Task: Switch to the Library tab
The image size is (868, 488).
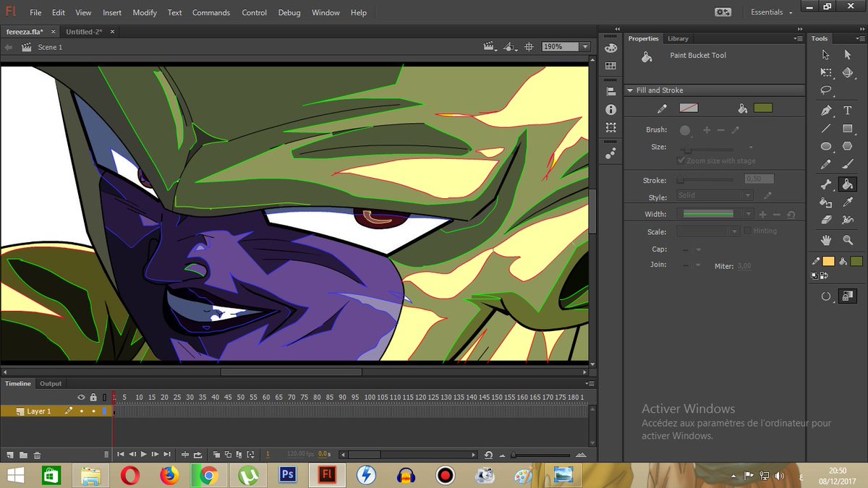Action: click(678, 38)
